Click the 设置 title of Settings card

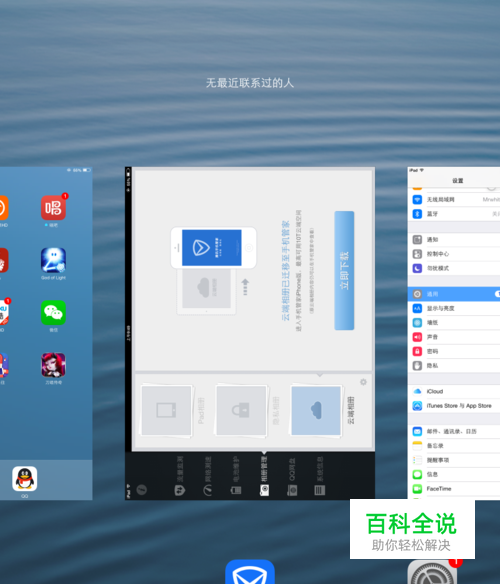pos(458,181)
